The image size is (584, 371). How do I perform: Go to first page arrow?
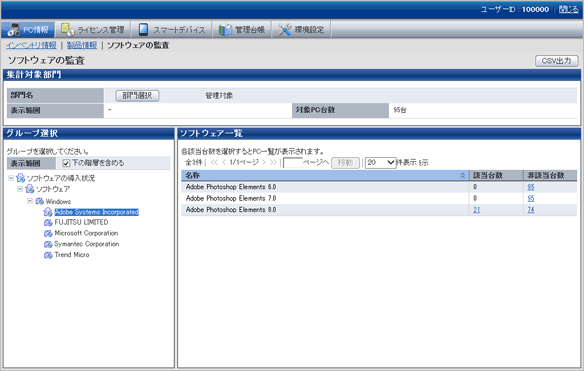click(214, 162)
